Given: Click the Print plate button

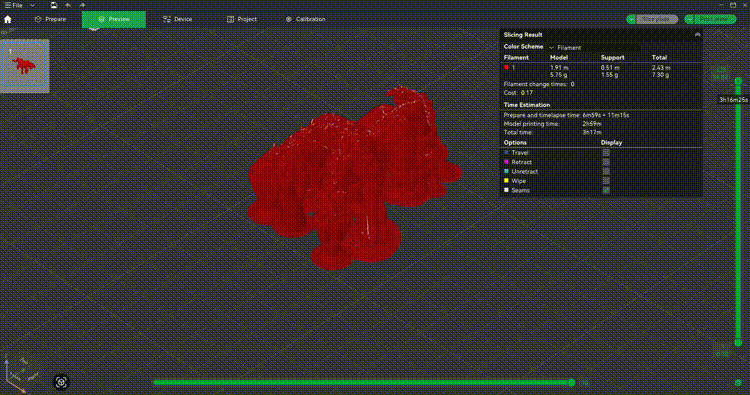Looking at the screenshot, I should [x=714, y=19].
